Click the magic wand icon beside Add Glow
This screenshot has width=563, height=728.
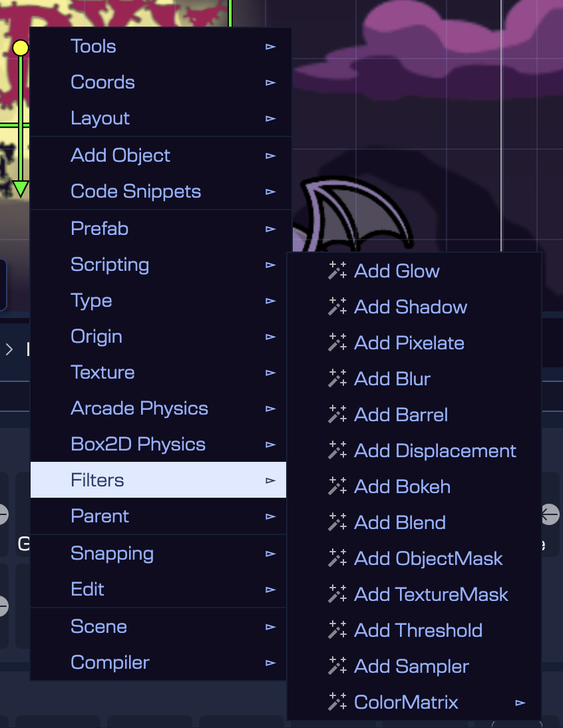click(337, 271)
